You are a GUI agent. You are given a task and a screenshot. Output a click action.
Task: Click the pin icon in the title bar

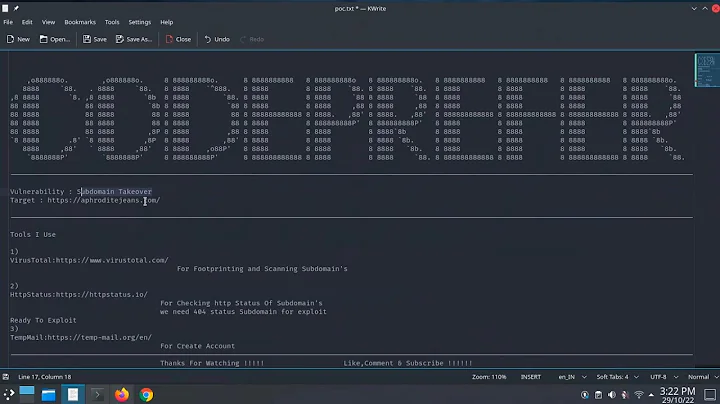point(16,8)
